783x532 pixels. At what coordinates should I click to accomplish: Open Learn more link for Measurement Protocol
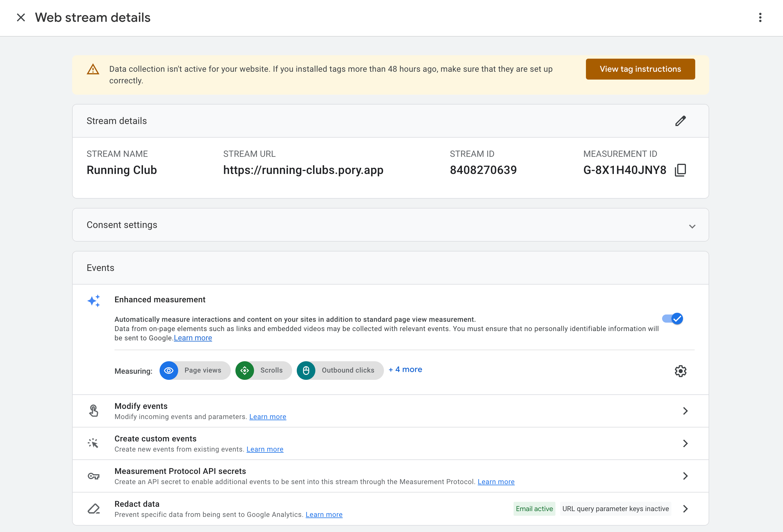tap(496, 481)
